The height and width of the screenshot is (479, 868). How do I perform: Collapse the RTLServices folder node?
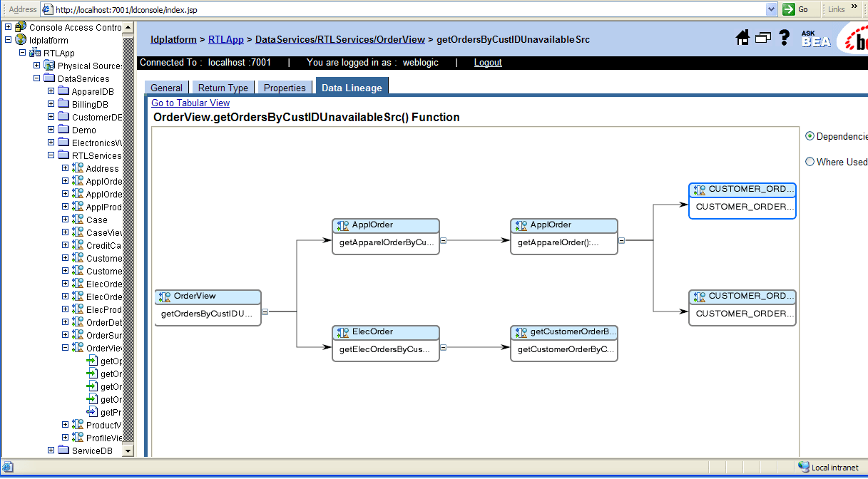click(51, 155)
